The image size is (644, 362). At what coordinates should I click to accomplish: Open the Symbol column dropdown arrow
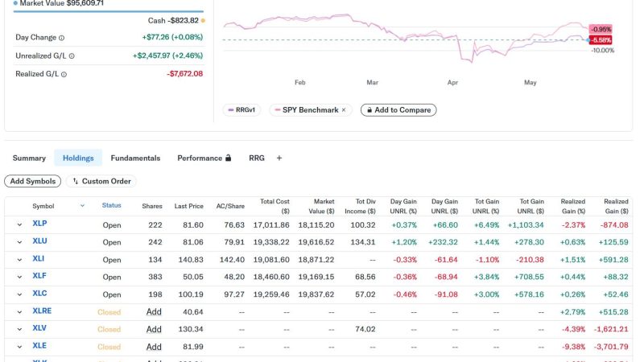click(x=82, y=206)
